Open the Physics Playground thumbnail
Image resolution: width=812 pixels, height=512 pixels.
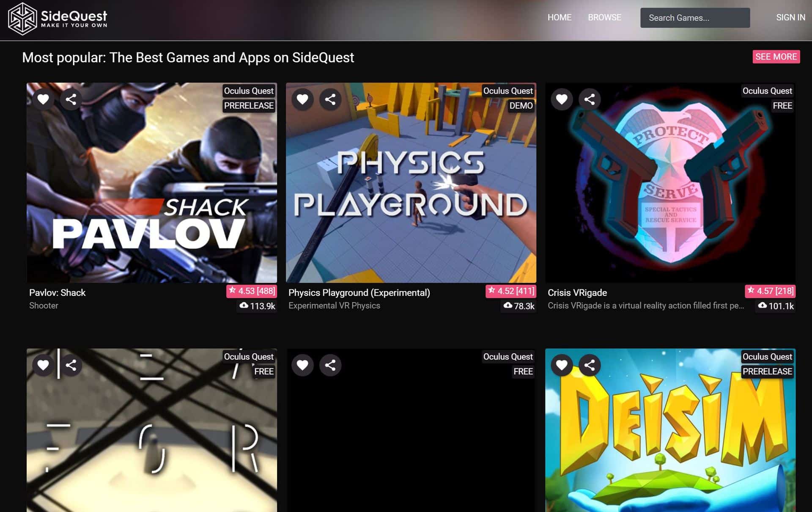tap(411, 182)
